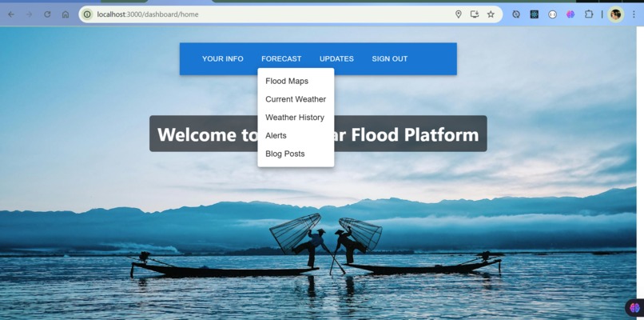Reload the page with the refresh icon
The width and height of the screenshot is (644, 320).
click(x=47, y=14)
